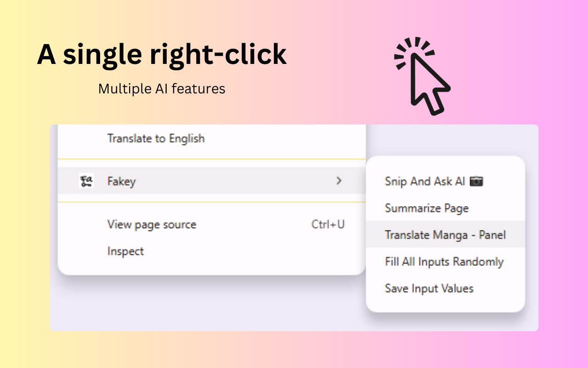Select "Translate to English" from the menu
The height and width of the screenshot is (368, 588).
coord(155,138)
